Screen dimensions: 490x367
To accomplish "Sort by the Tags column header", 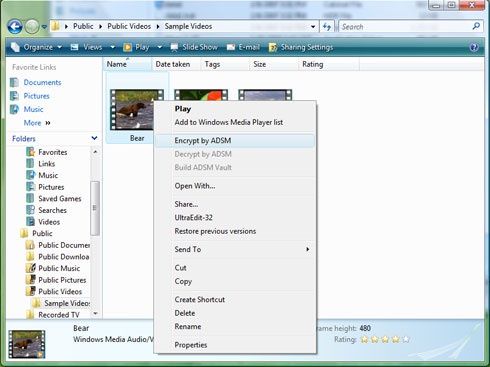I will click(224, 64).
